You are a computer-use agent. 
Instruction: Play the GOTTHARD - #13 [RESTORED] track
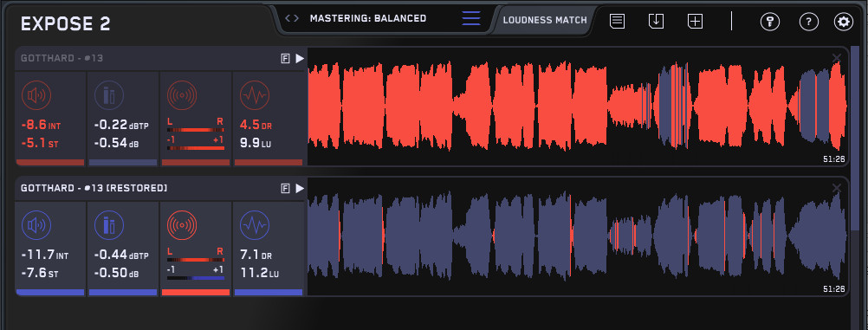(300, 188)
